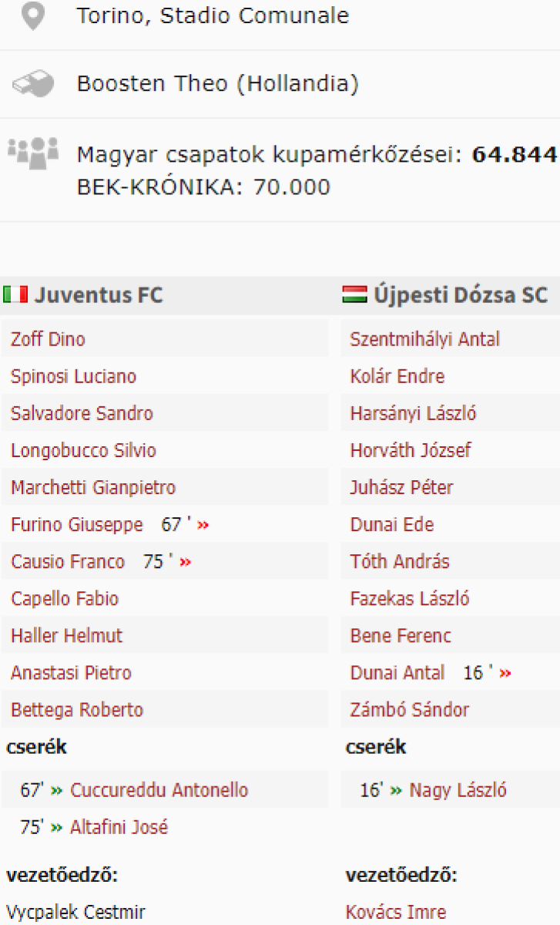This screenshot has height=925, width=560.
Task: Open Zoff Dino player page
Action: 48,339
